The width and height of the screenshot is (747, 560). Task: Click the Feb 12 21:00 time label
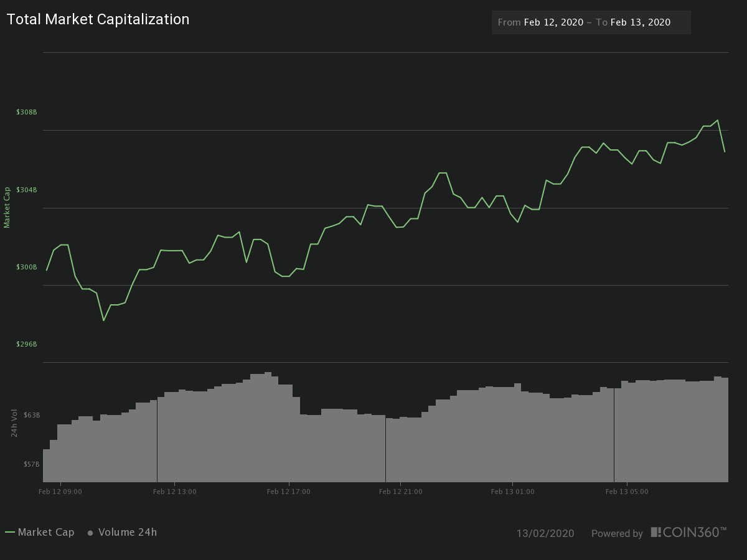(x=400, y=492)
